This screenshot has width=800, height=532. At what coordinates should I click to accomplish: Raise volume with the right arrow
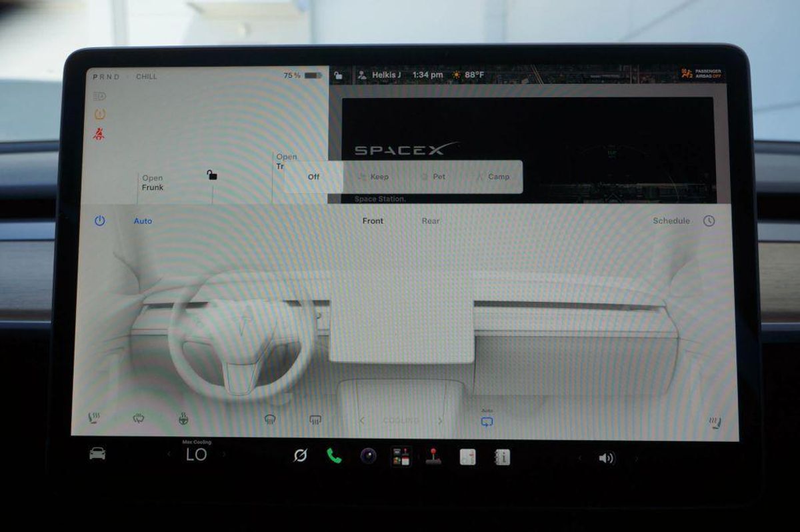pos(636,459)
